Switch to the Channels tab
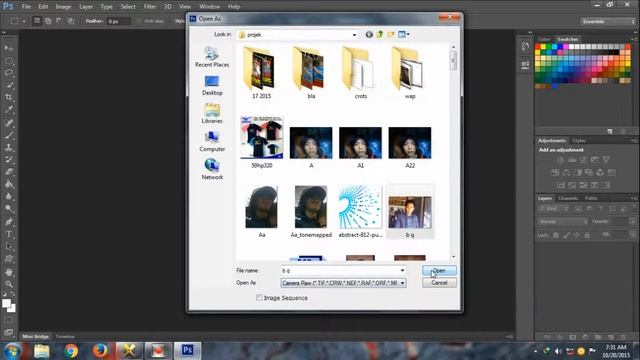The width and height of the screenshot is (640, 360). [568, 198]
